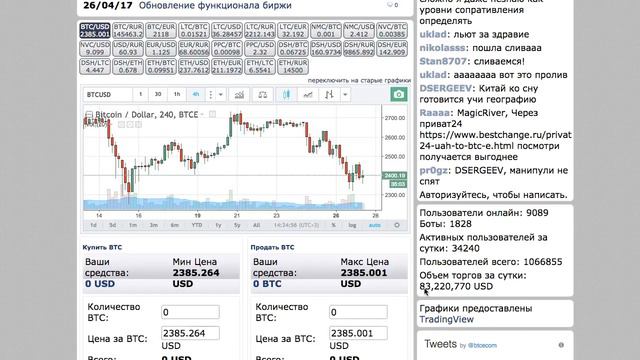Click the compare symbols scales icon

click(x=262, y=95)
